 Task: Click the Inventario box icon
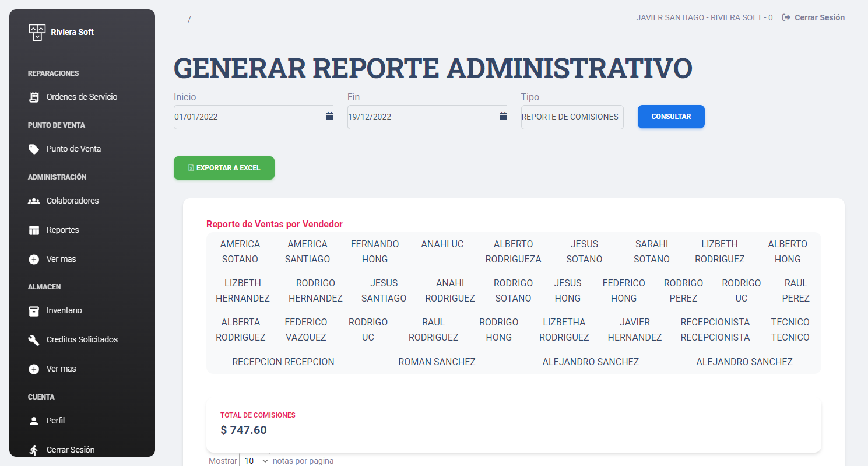(x=34, y=311)
